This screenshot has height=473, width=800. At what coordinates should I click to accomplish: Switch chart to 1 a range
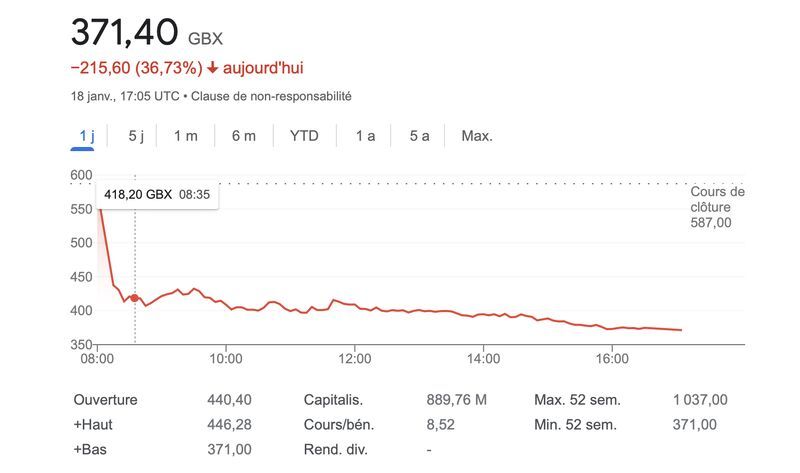(x=365, y=136)
